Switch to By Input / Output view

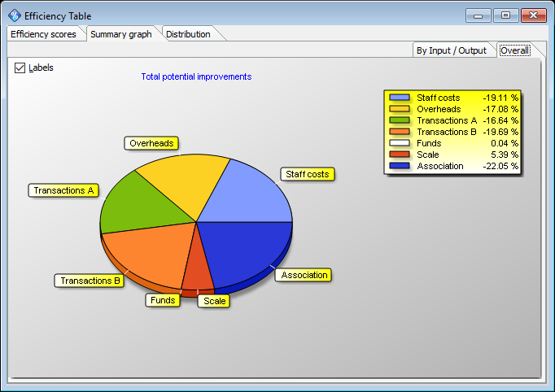[x=451, y=50]
